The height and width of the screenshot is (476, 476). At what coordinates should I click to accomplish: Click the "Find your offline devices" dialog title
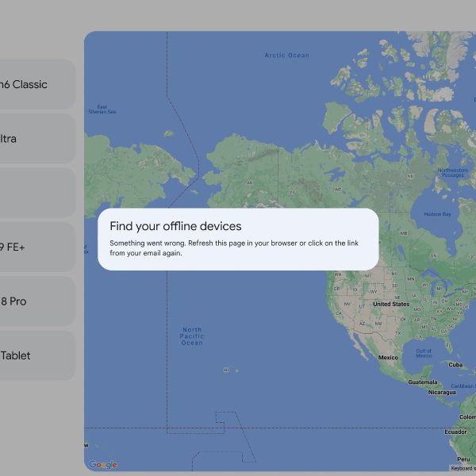point(175,226)
